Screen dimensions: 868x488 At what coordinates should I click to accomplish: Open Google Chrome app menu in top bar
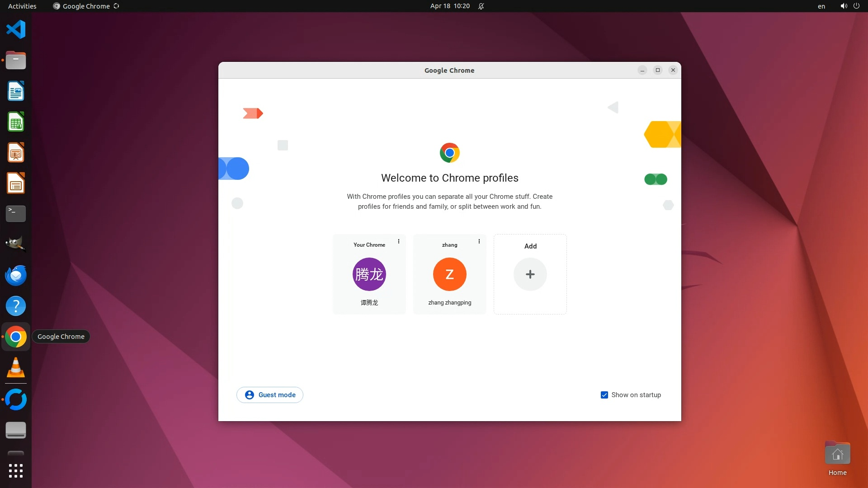click(x=86, y=6)
